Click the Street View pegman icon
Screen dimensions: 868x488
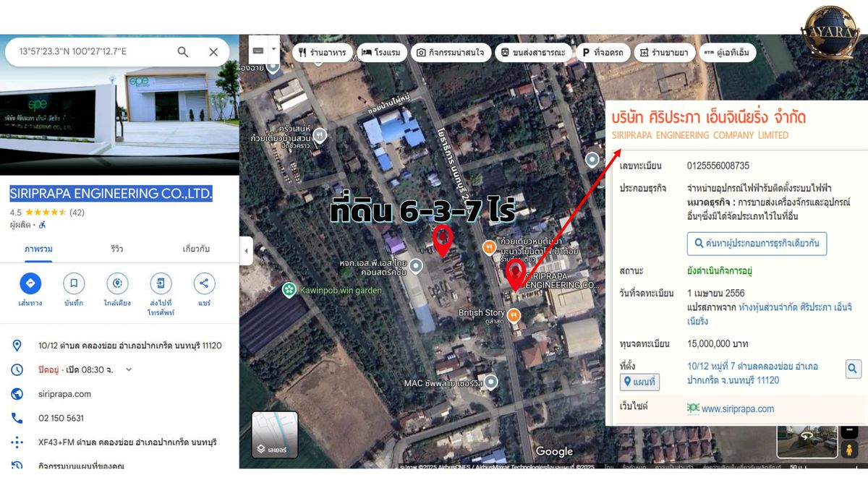coord(849,449)
